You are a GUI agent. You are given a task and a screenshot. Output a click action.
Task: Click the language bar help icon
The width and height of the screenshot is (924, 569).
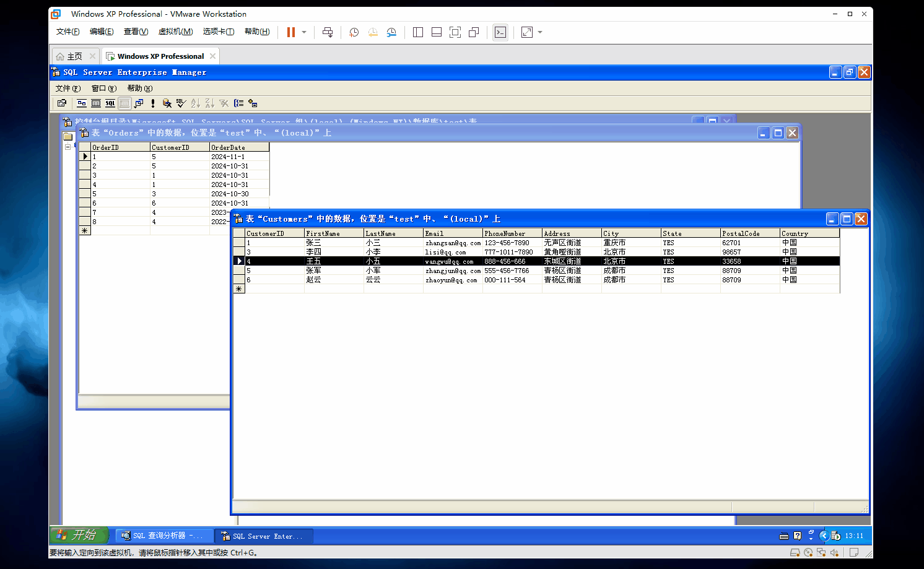(x=798, y=536)
